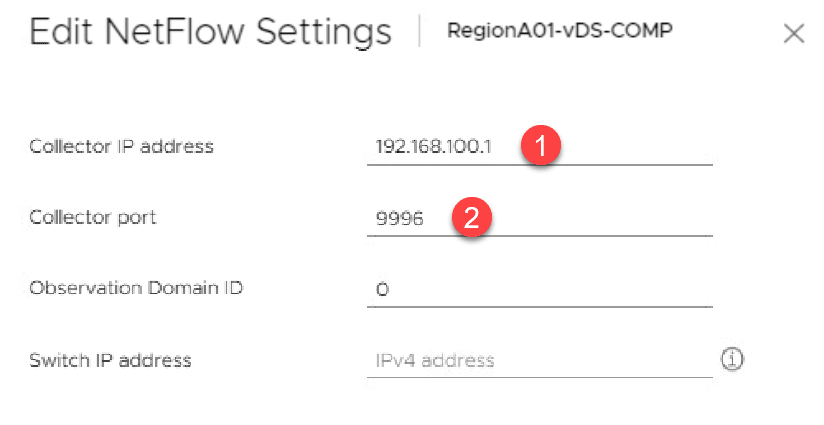Focus the Collector port input field
This screenshot has height=425, width=824.
coord(600,218)
